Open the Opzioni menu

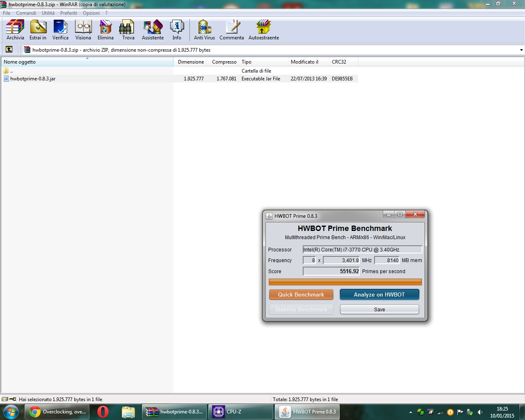pyautogui.click(x=91, y=13)
